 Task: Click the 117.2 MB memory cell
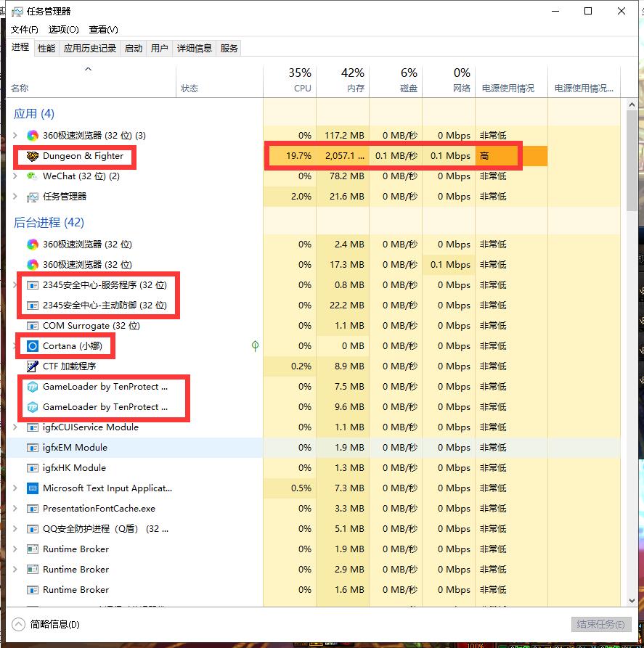[x=344, y=136]
